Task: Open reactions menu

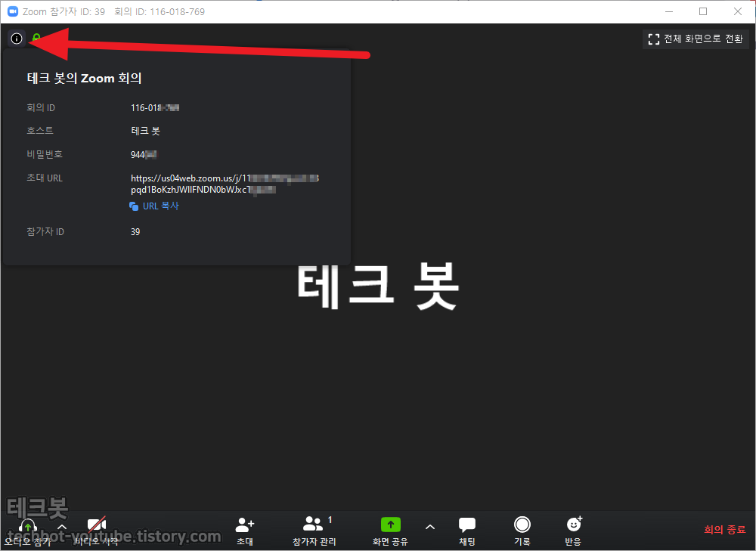Action: (x=573, y=531)
